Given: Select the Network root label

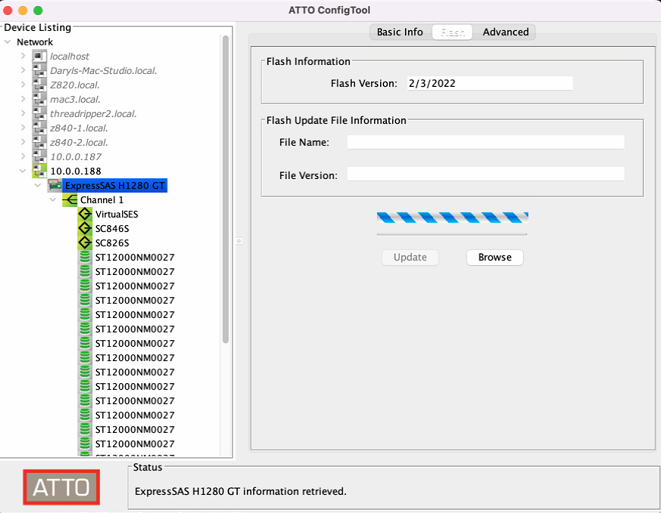Looking at the screenshot, I should [x=35, y=42].
